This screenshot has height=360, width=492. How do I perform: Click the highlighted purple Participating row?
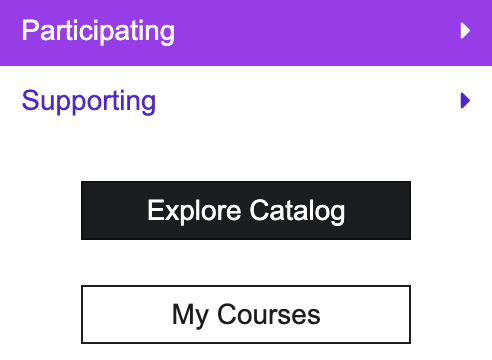tap(246, 32)
